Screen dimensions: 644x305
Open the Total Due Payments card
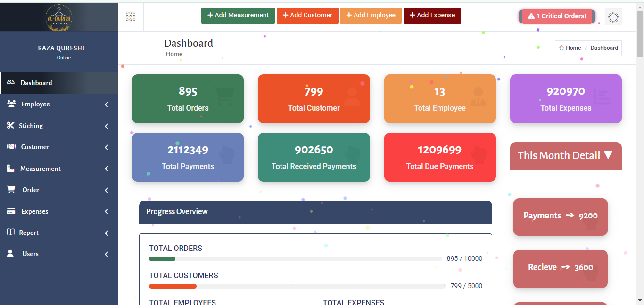[440, 157]
